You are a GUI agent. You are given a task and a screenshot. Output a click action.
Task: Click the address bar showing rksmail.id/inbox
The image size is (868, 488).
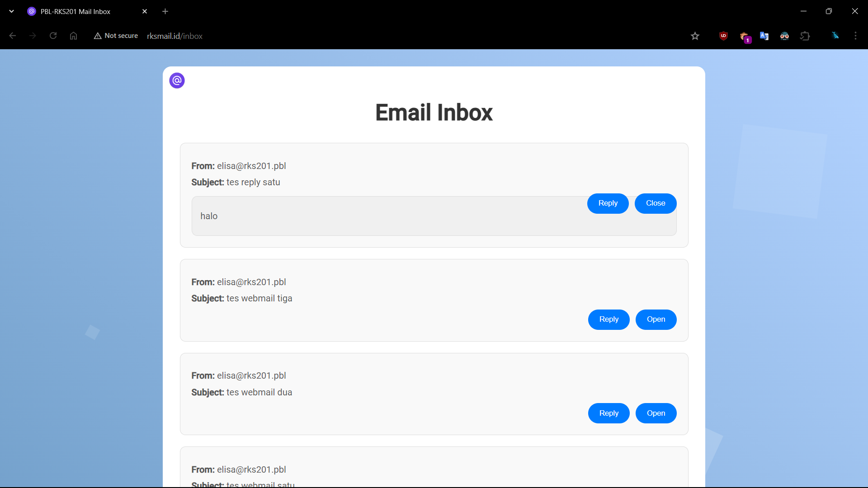tap(175, 36)
